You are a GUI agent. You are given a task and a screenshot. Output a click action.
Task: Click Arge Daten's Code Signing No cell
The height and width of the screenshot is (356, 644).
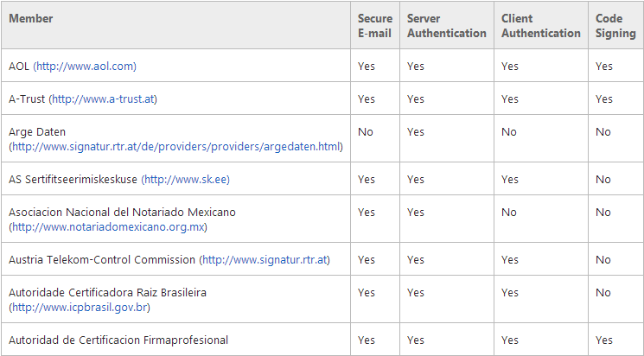click(615, 138)
